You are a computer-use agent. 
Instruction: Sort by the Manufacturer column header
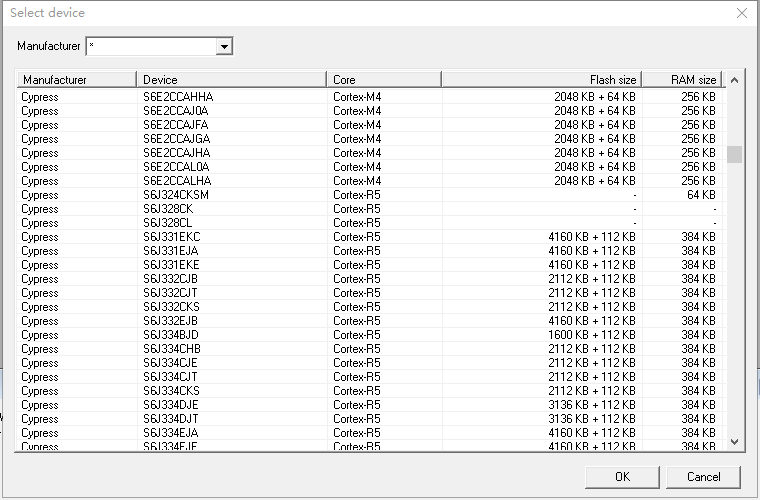pyautogui.click(x=77, y=79)
